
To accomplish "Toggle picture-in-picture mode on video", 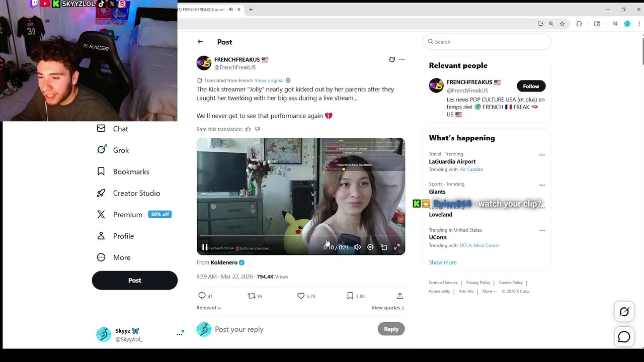I will [384, 247].
